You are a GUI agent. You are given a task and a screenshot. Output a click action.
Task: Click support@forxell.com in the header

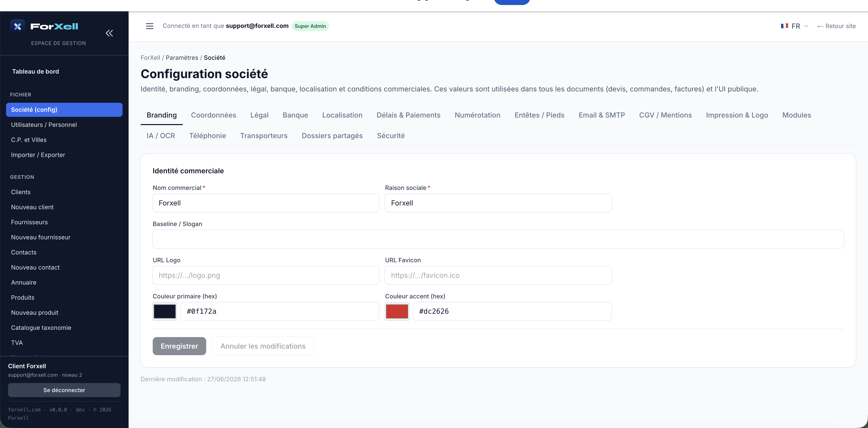click(x=257, y=26)
